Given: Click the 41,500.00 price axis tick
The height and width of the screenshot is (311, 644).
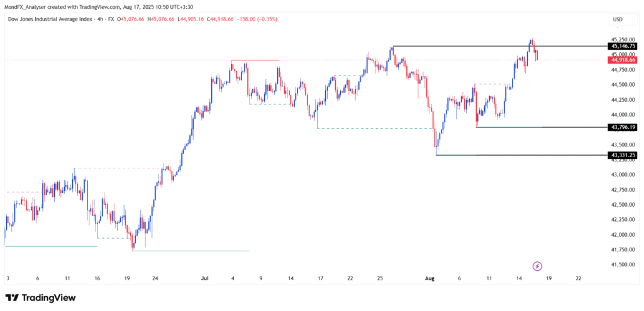Looking at the screenshot, I should [x=623, y=265].
